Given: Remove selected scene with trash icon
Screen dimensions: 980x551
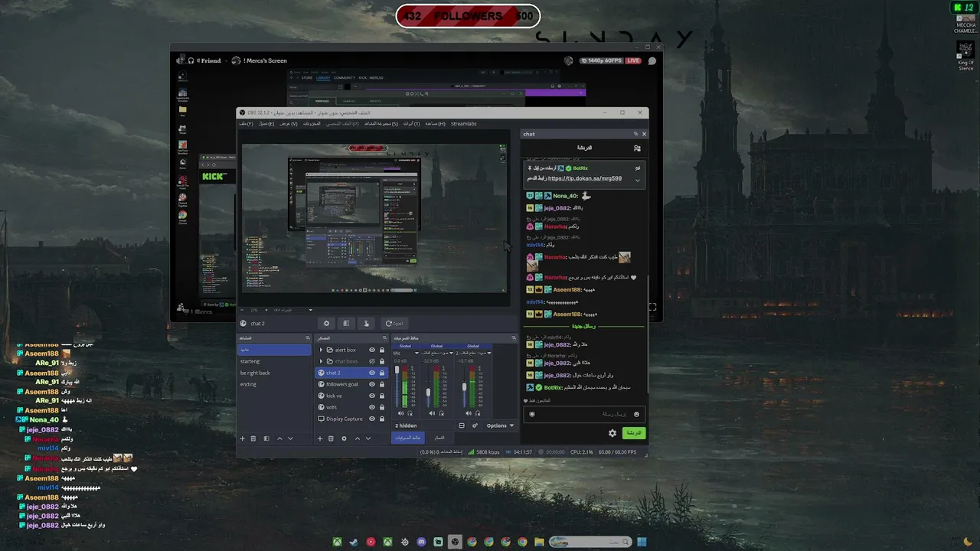Looking at the screenshot, I should tap(253, 439).
